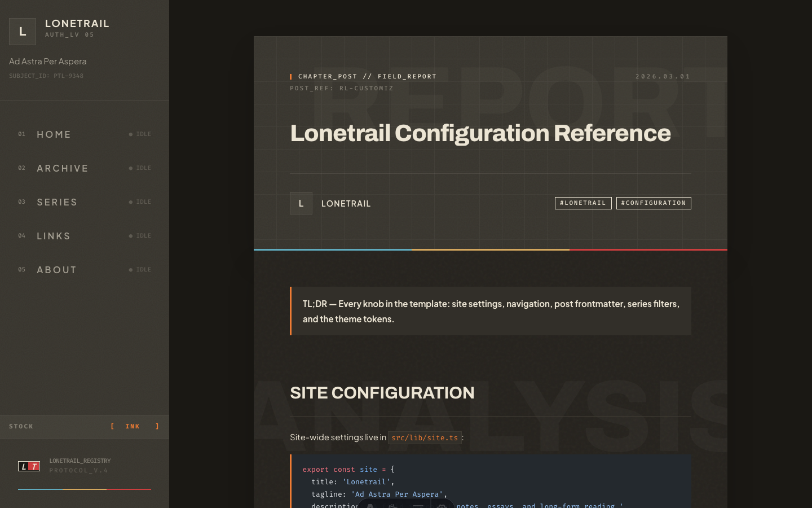This screenshot has height=508, width=812.
Task: Click the LONETRAIL_REGISTRY footer text
Action: pyautogui.click(x=80, y=461)
